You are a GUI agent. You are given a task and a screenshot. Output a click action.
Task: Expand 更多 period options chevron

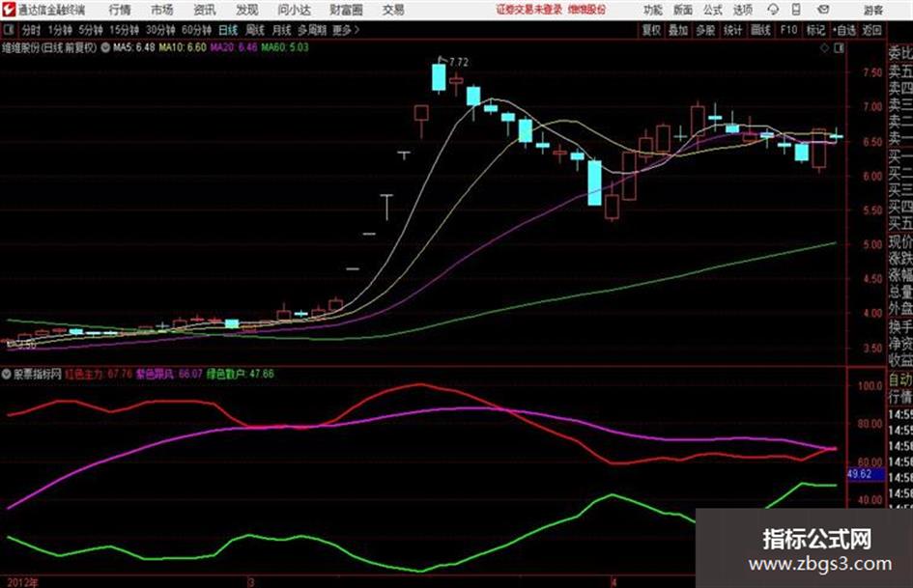pos(357,30)
